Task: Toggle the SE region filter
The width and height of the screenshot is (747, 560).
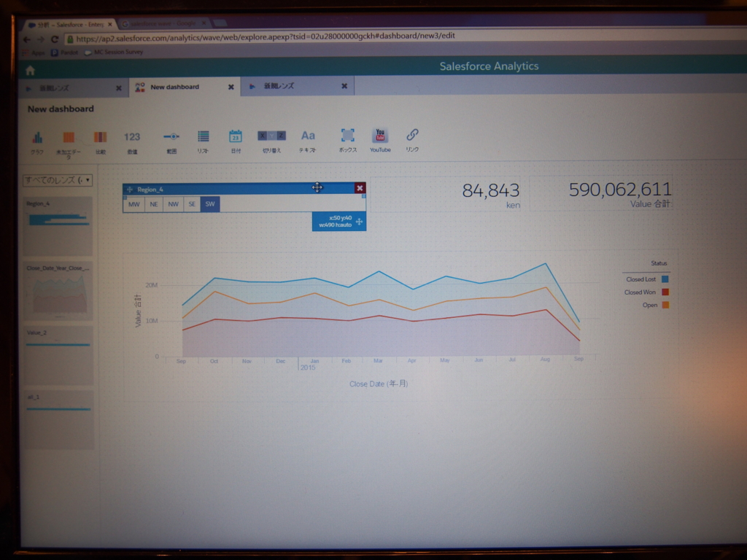Action: (192, 204)
